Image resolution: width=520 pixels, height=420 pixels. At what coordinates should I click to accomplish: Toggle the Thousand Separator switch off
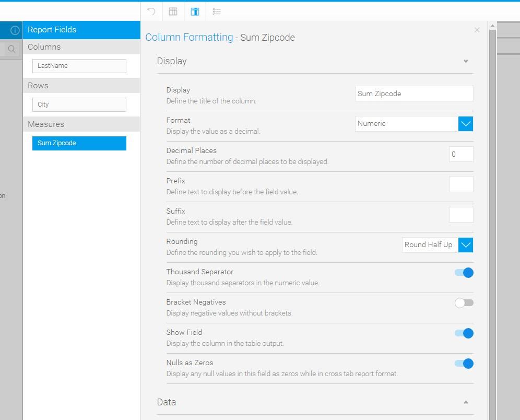point(464,273)
